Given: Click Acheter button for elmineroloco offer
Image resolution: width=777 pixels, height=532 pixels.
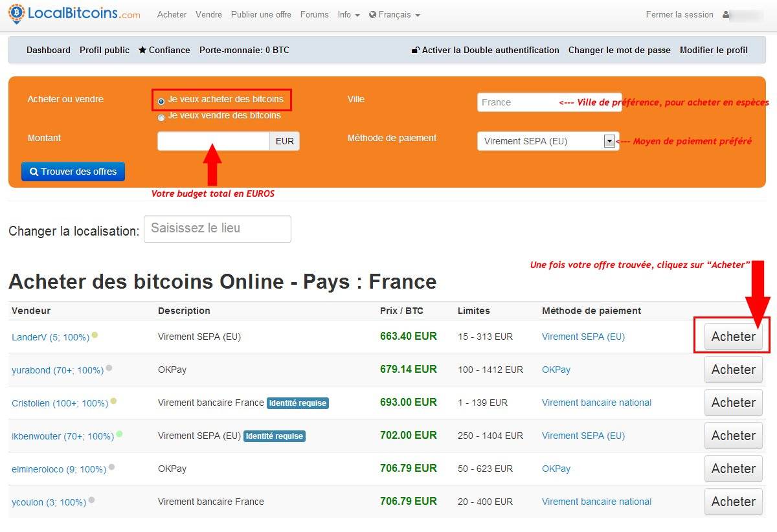Looking at the screenshot, I should tap(734, 469).
